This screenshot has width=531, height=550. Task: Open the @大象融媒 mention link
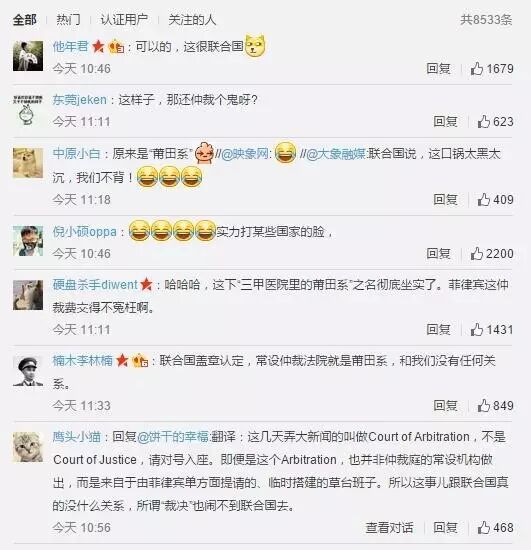point(336,154)
